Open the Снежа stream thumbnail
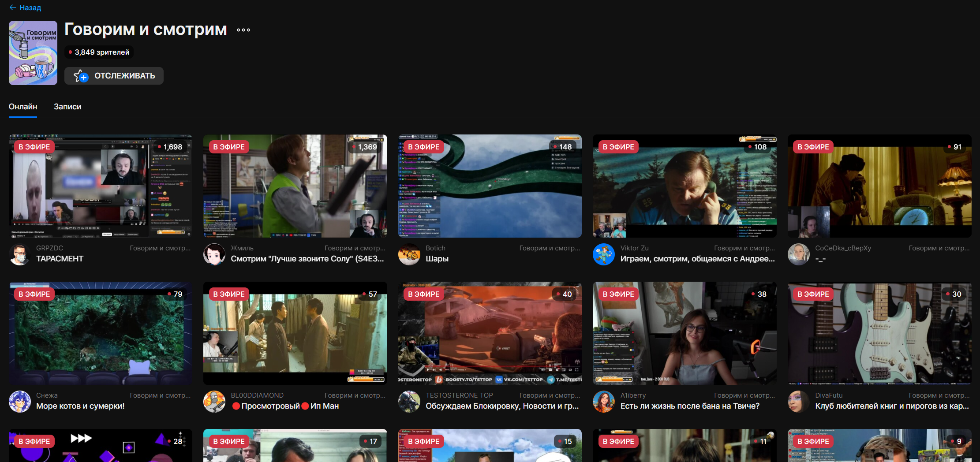Viewport: 980px width, 462px height. pyautogui.click(x=101, y=333)
